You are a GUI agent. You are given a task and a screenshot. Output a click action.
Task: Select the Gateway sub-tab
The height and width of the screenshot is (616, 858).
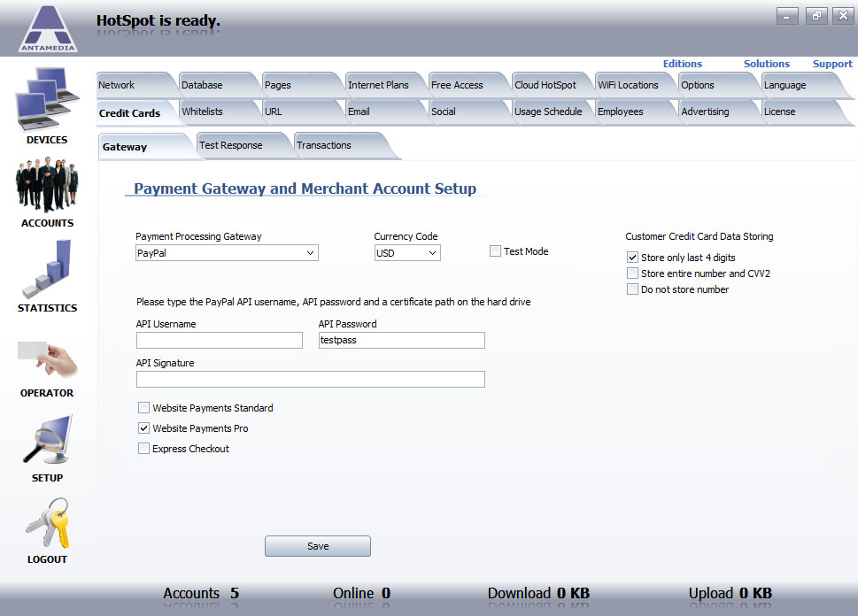coord(145,147)
